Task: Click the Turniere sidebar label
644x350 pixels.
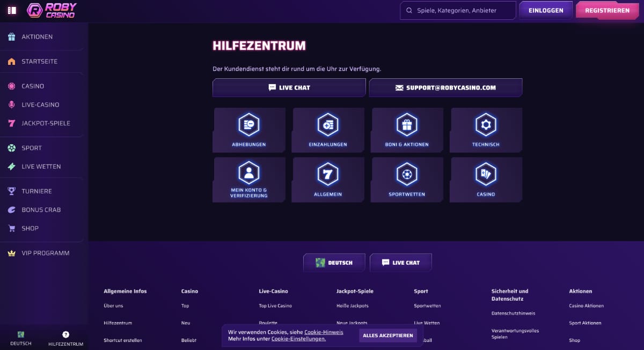Action: click(x=36, y=191)
